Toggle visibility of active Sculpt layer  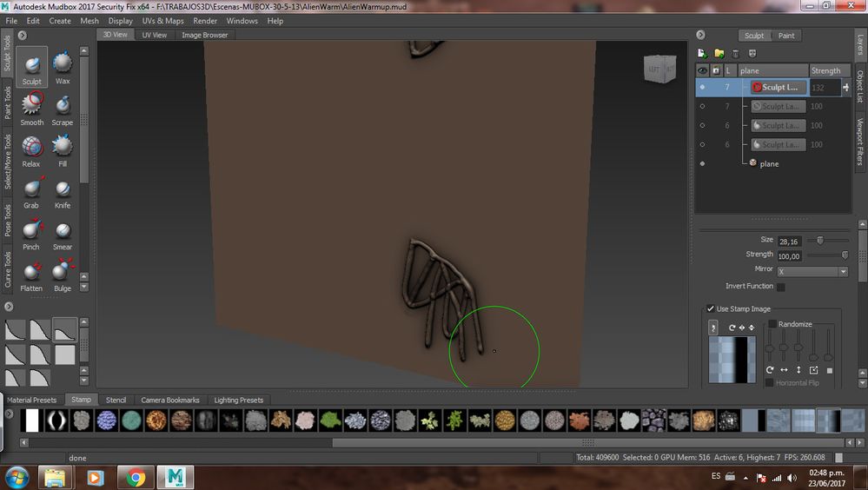tap(703, 87)
